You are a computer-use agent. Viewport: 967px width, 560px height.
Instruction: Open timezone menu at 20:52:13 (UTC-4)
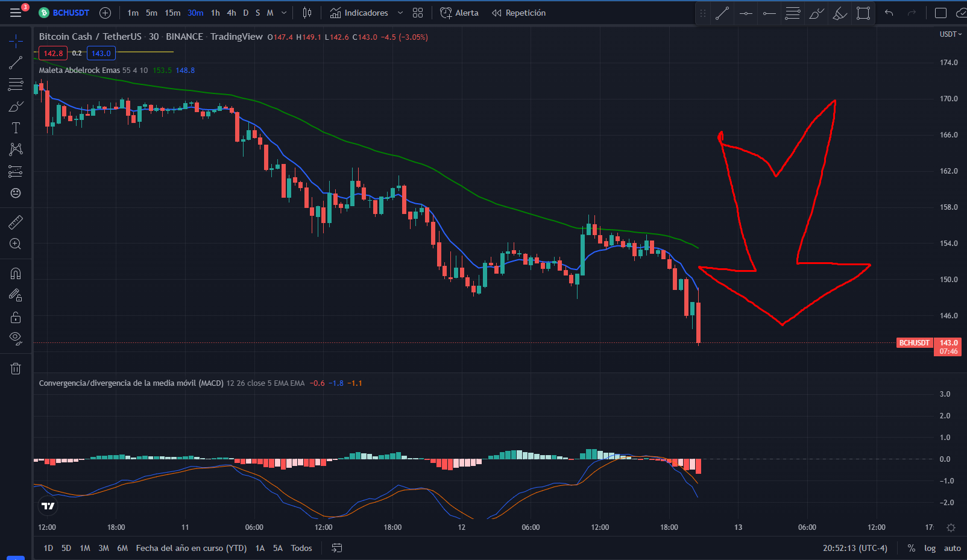tap(855, 548)
